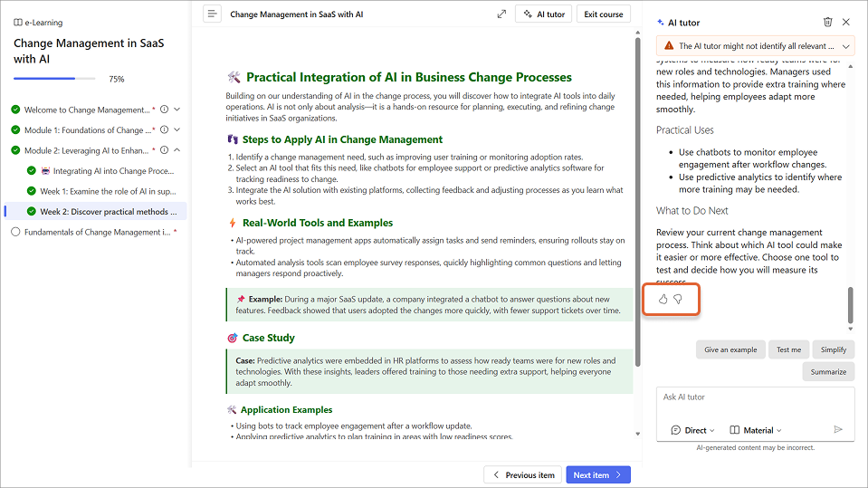Click the 75% course progress bar

click(x=54, y=79)
